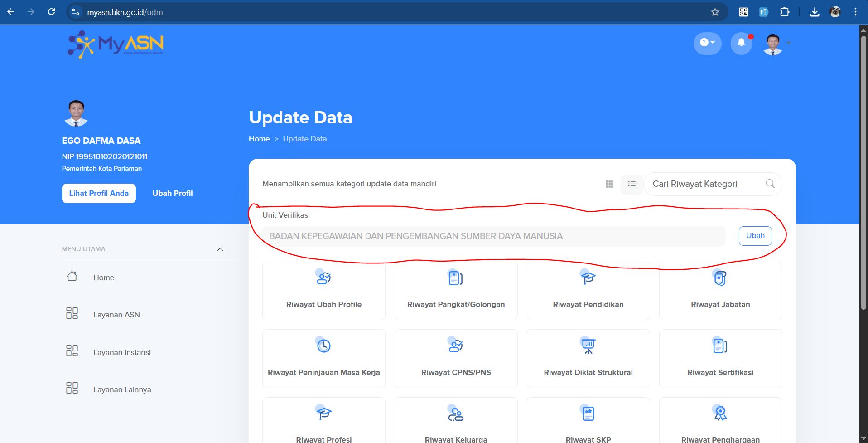Select the Riwayat Peninjauan Masa Kerja clock icon
The image size is (868, 443).
pos(323,346)
